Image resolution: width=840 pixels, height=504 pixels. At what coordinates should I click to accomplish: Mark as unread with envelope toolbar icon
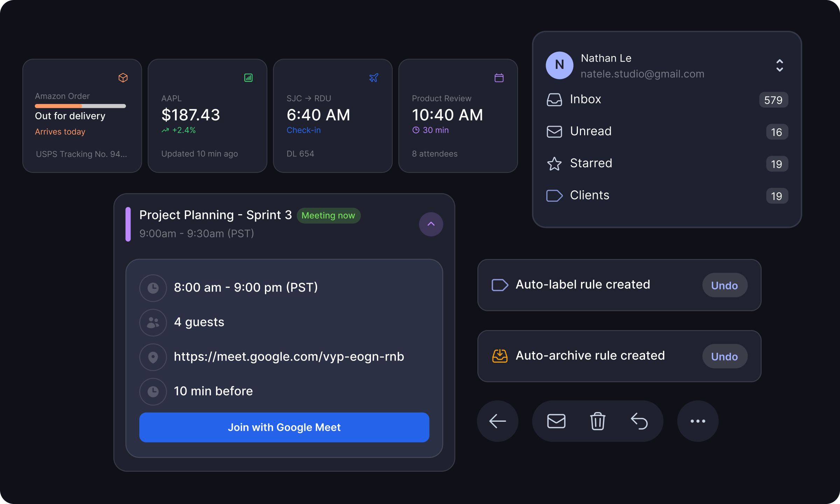click(x=556, y=421)
